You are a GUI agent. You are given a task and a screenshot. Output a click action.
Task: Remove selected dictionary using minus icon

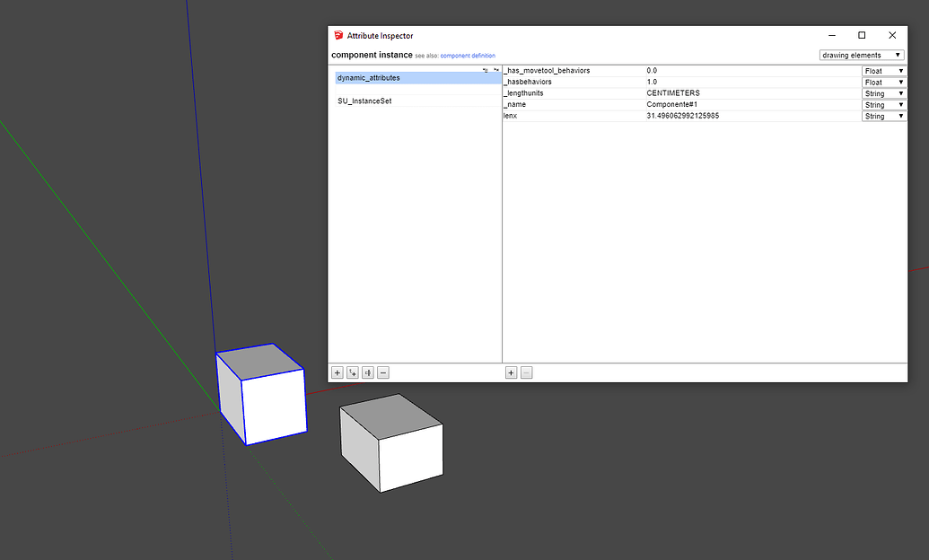coord(382,372)
